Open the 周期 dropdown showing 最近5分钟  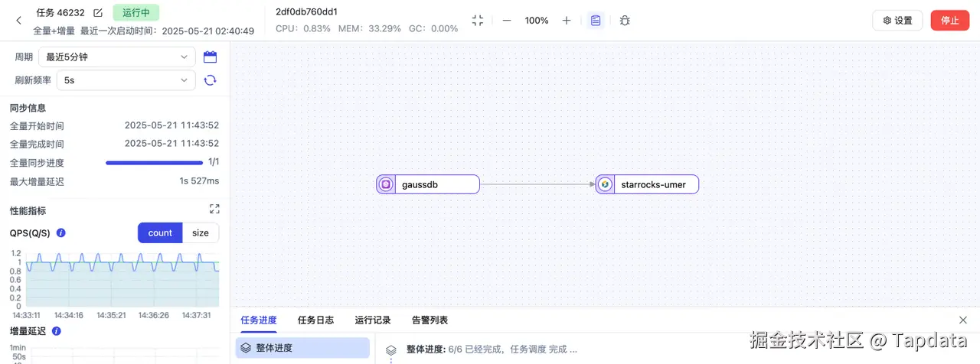tap(119, 57)
